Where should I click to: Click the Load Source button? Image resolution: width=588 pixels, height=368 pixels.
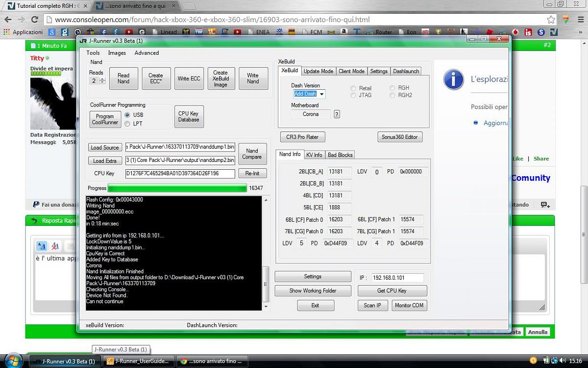pos(105,148)
